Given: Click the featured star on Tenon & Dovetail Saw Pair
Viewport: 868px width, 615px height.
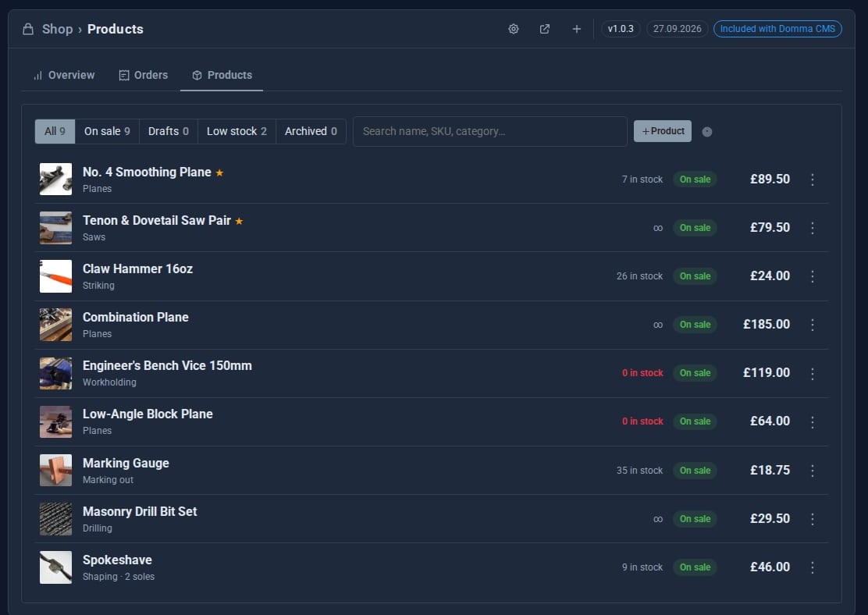Looking at the screenshot, I should (239, 221).
